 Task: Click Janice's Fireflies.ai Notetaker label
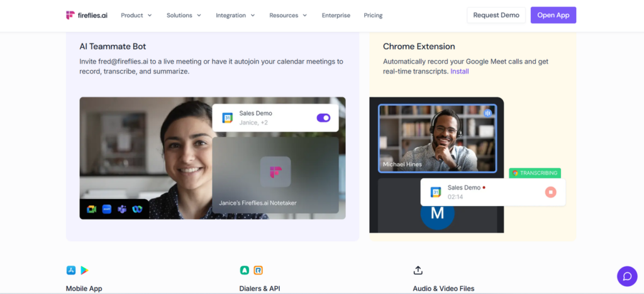257,203
